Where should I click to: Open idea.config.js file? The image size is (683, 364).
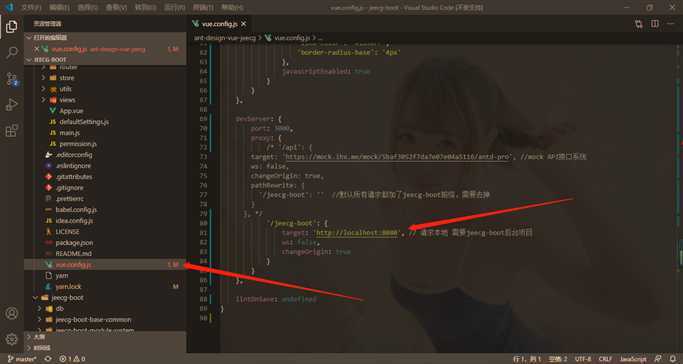74,221
